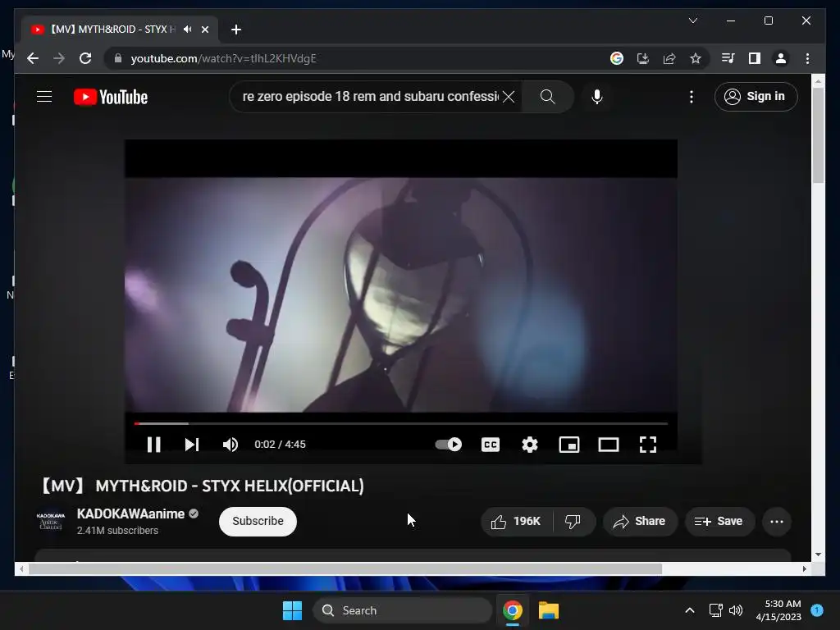View site information lock icon
Viewport: 840px width, 630px height.
click(x=118, y=58)
